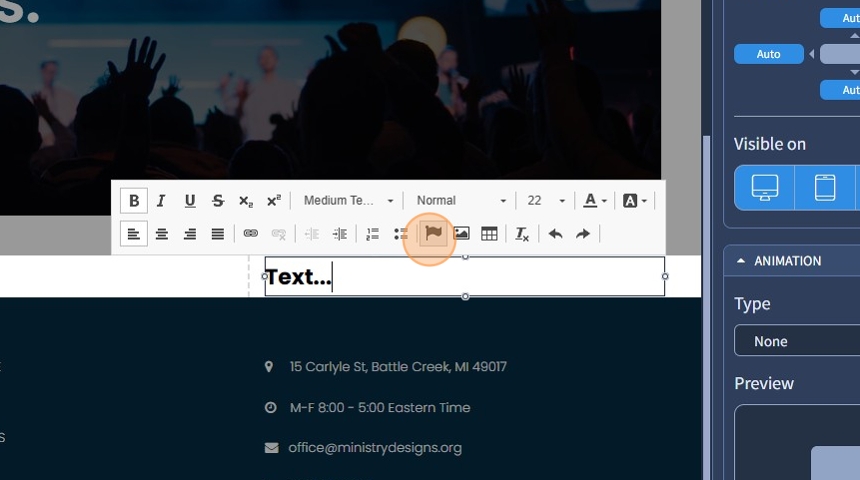Apply superscript formatting
860x480 pixels.
[274, 201]
